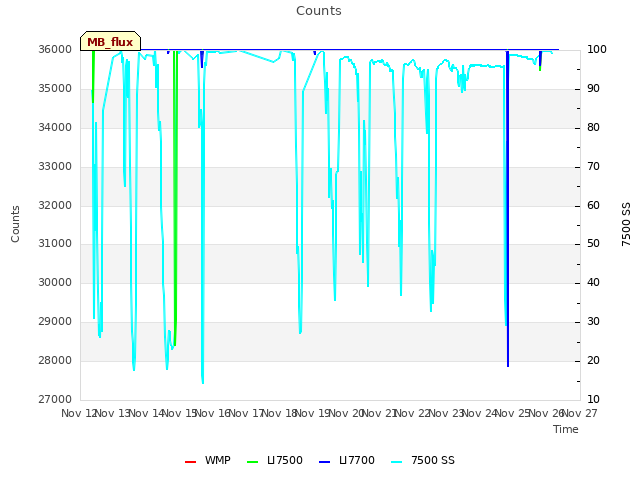Click the 28000 tick on left axis
The width and height of the screenshot is (640, 480).
tap(55, 360)
